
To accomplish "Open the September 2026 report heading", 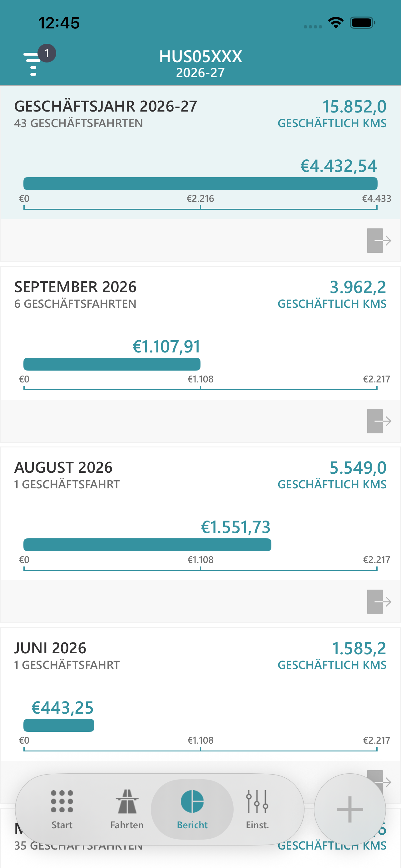I will pyautogui.click(x=75, y=287).
